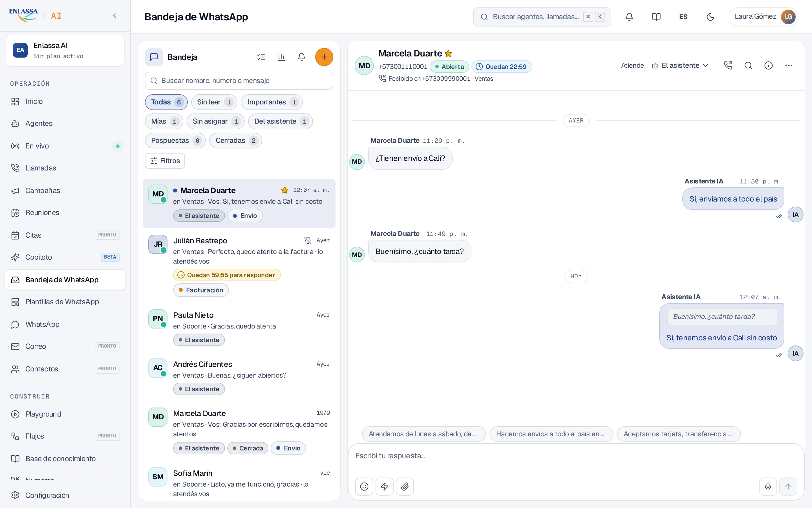This screenshot has height=508, width=812.
Task: Click the multi-select checklist icon in Bandeja
Action: (x=261, y=57)
